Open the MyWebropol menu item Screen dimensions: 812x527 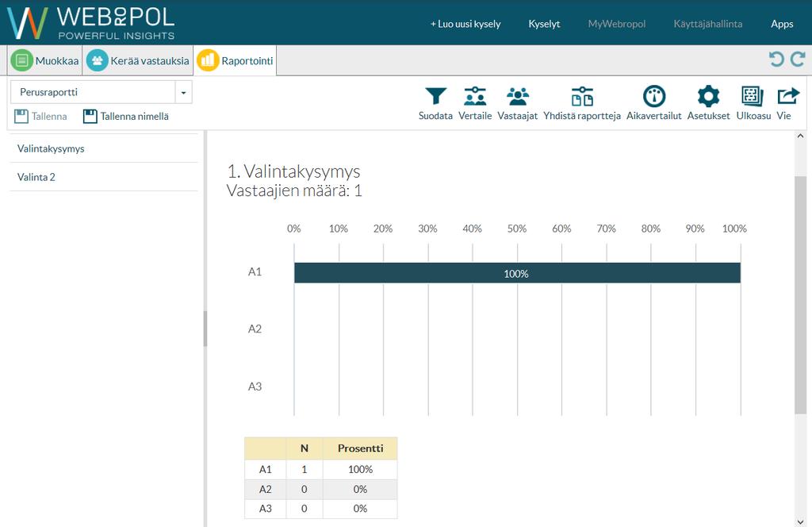click(x=617, y=24)
